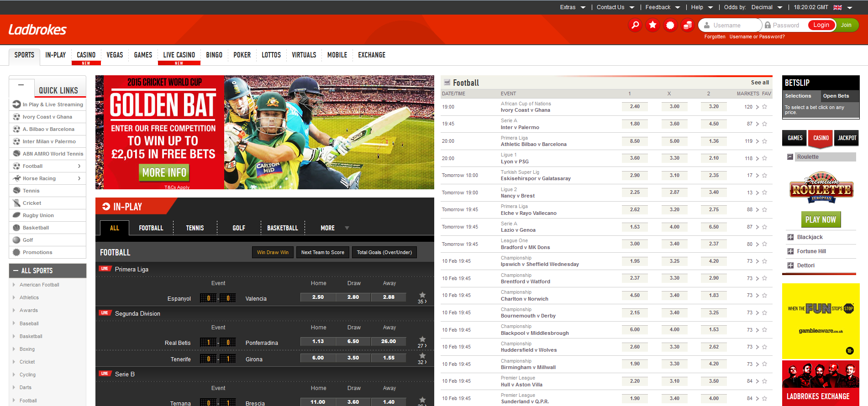Favourite Eskisehirspor v Galatasaray with its star
Image resolution: width=868 pixels, height=406 pixels.
[764, 176]
